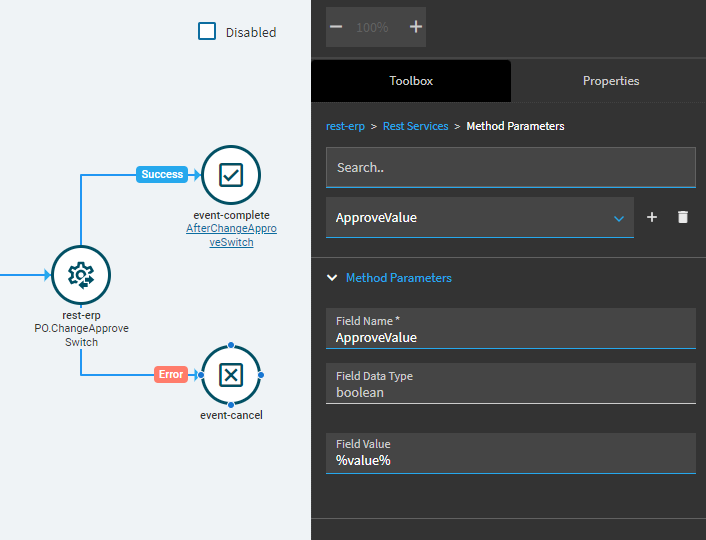This screenshot has height=540, width=706.
Task: Click the Field Data Type boolean field
Action: click(511, 383)
